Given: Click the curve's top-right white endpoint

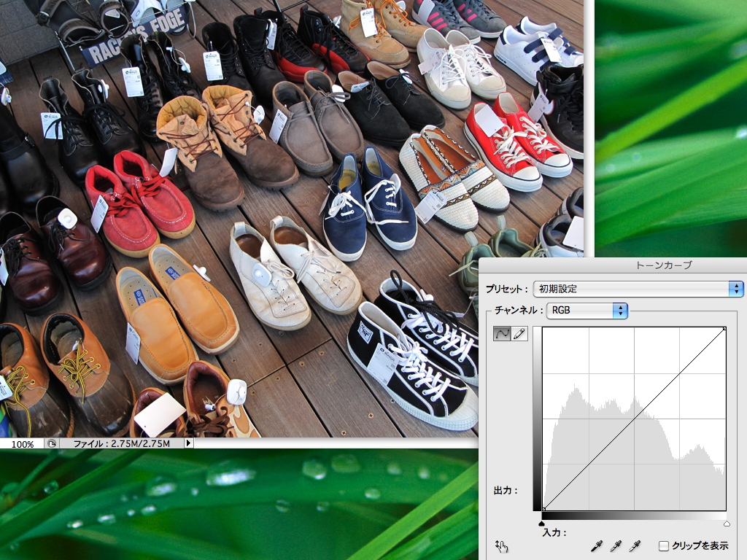Looking at the screenshot, I should coord(724,330).
